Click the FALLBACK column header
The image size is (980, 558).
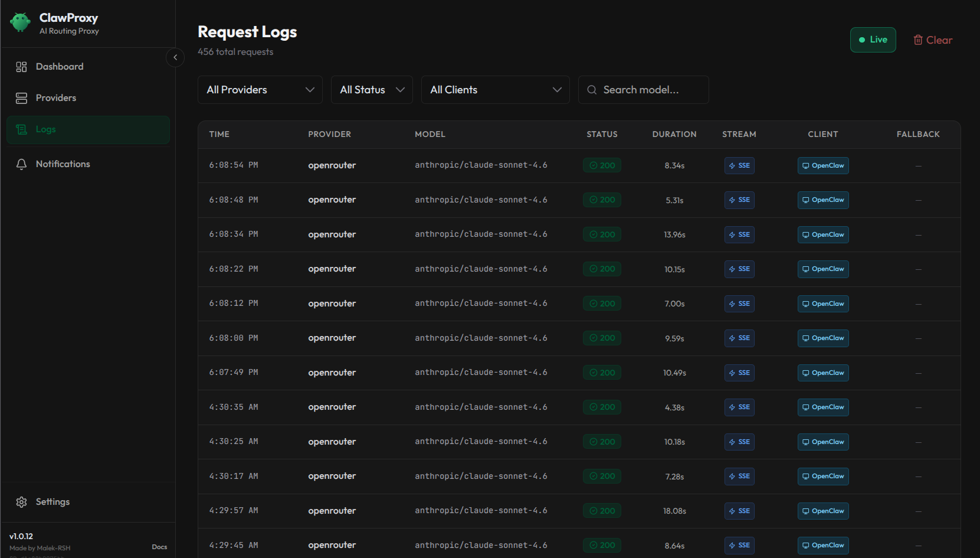click(x=918, y=134)
